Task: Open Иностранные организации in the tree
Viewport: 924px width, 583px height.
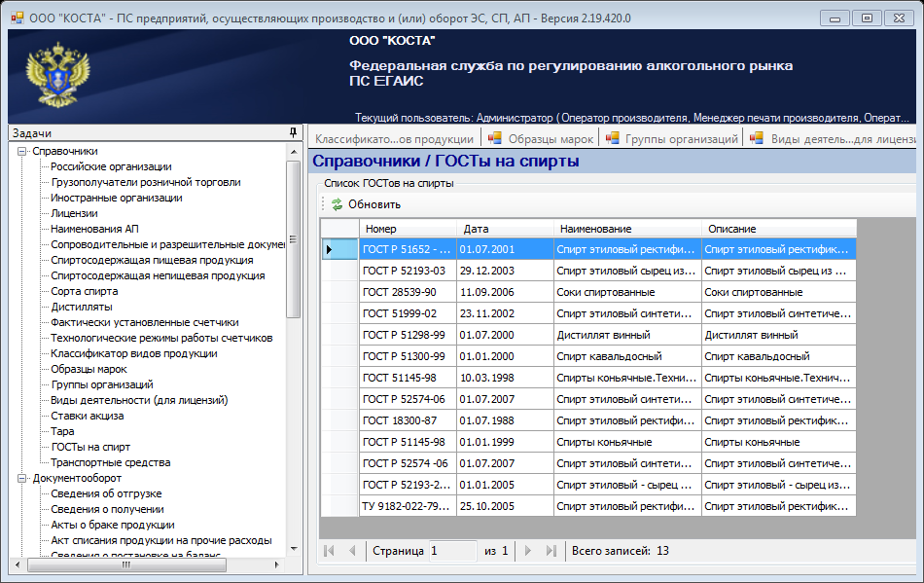Action: click(x=116, y=199)
